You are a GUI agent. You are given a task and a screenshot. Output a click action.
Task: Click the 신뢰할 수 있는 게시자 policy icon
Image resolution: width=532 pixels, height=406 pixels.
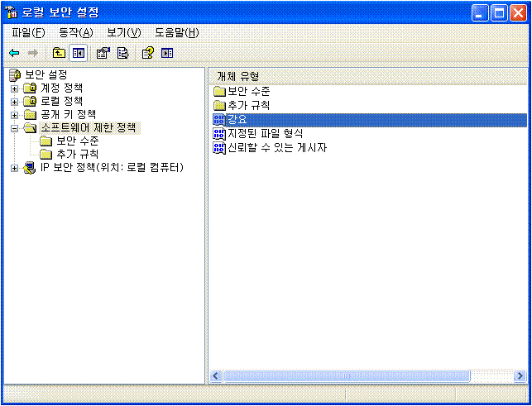pos(218,148)
